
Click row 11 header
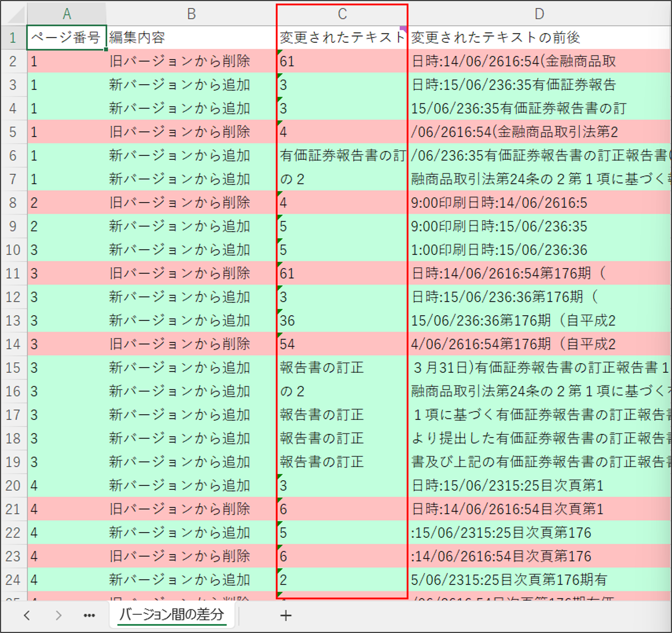click(x=13, y=273)
